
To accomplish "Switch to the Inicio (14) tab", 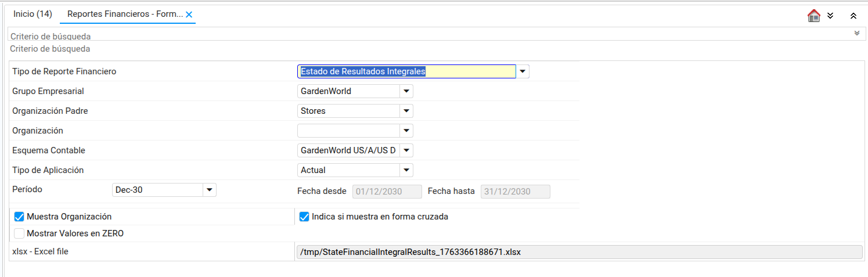I will coord(33,13).
